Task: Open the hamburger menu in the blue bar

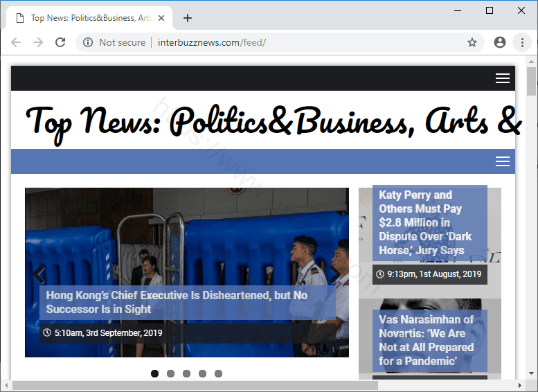Action: tap(502, 161)
